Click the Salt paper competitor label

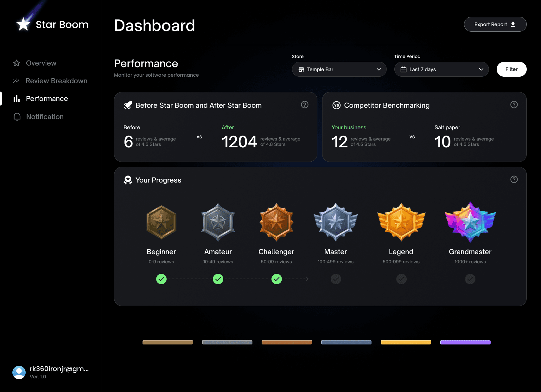pyautogui.click(x=447, y=127)
